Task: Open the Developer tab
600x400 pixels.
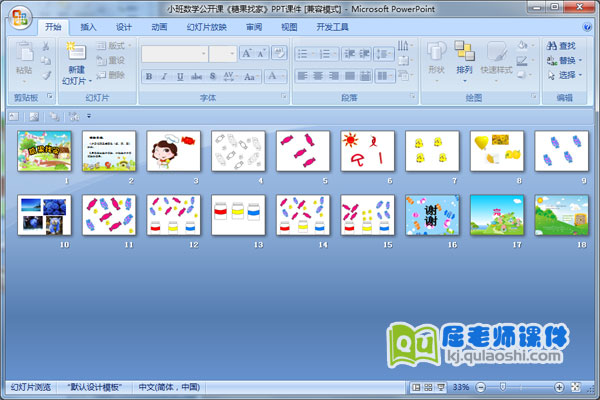Action: [332, 27]
